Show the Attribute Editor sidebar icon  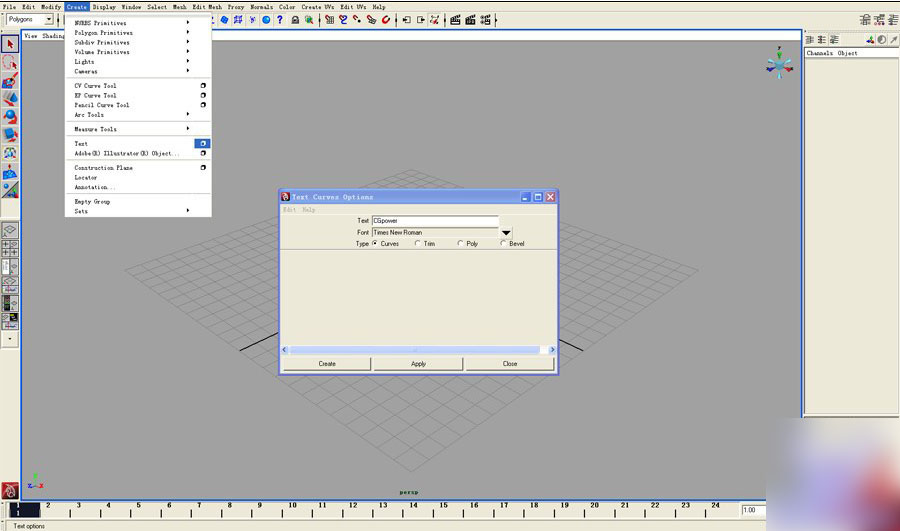[865, 20]
